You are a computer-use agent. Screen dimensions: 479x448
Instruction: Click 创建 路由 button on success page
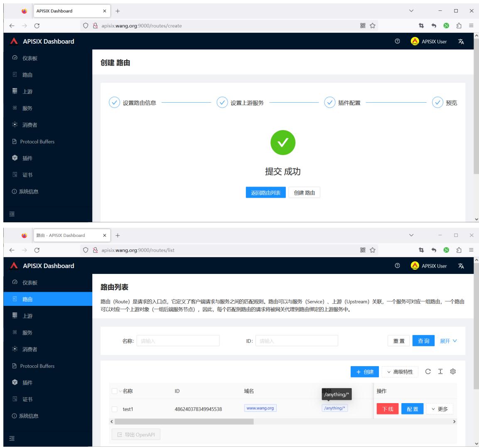tap(304, 192)
